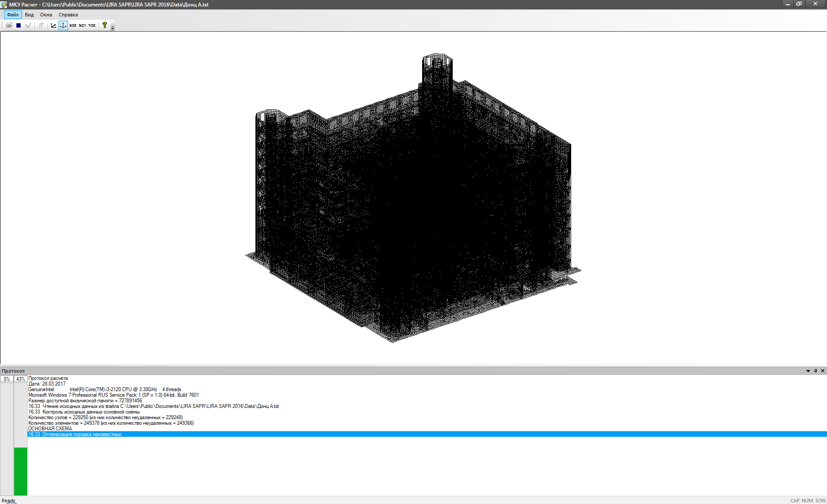Close the Протокол panel
This screenshot has height=504, width=827.
point(823,371)
